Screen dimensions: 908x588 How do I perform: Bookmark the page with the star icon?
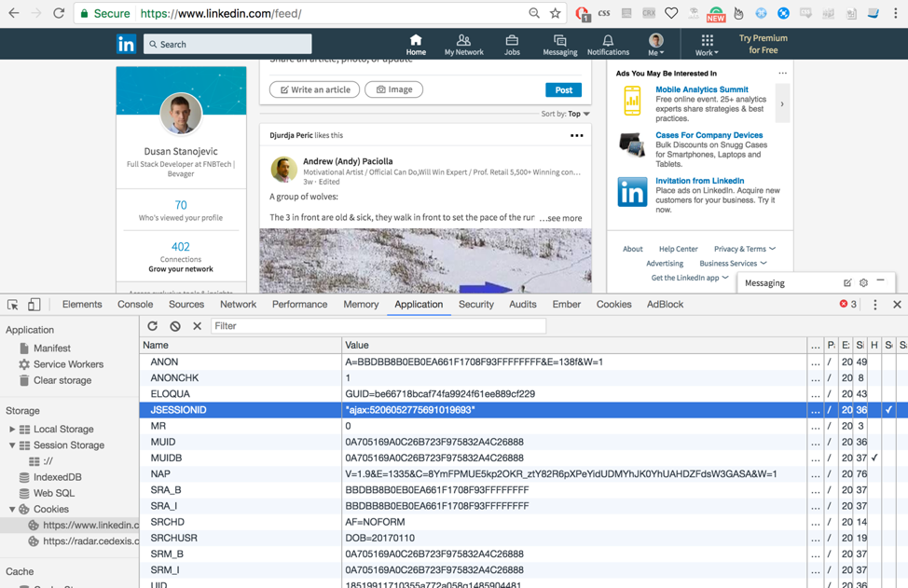coord(556,13)
